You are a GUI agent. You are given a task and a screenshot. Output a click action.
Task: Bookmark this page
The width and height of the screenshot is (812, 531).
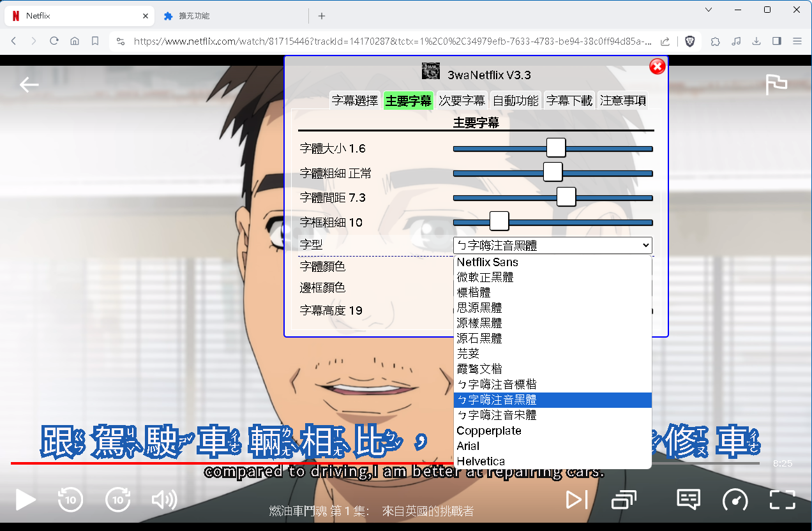tap(95, 41)
